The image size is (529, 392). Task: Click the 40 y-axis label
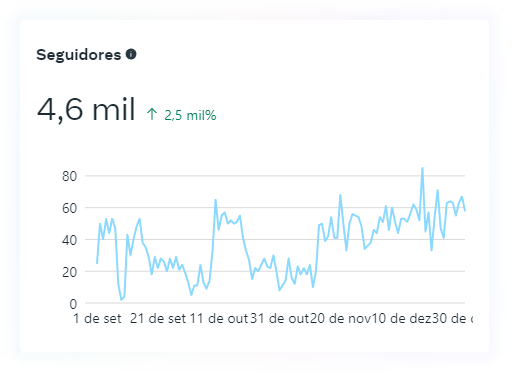[x=69, y=240]
